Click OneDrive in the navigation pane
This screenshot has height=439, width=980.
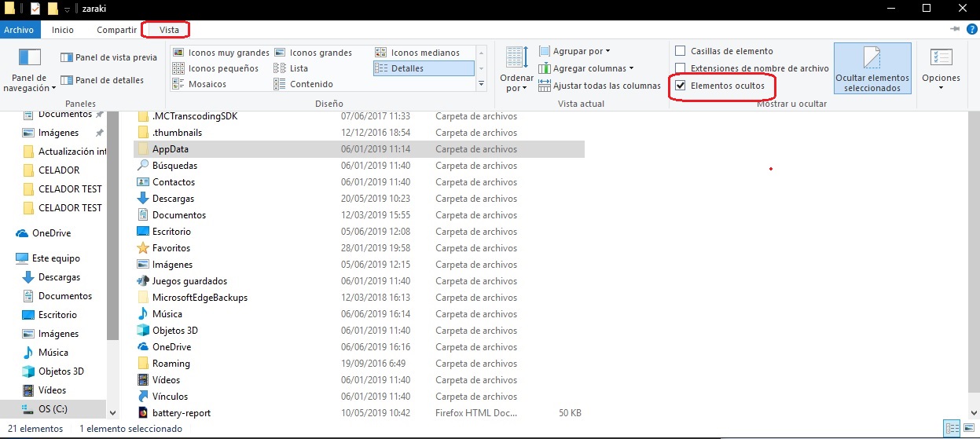[x=51, y=233]
